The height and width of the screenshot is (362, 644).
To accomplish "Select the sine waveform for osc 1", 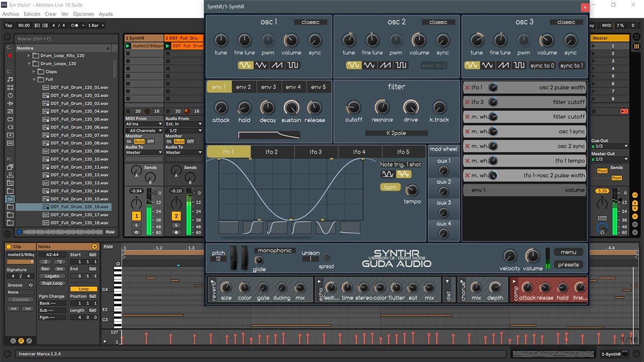I will [246, 65].
